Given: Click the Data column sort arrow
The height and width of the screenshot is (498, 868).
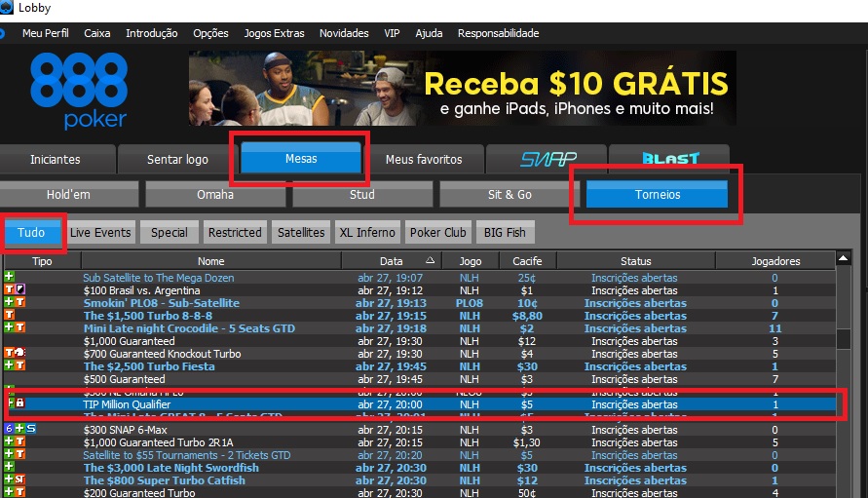Looking at the screenshot, I should [431, 260].
